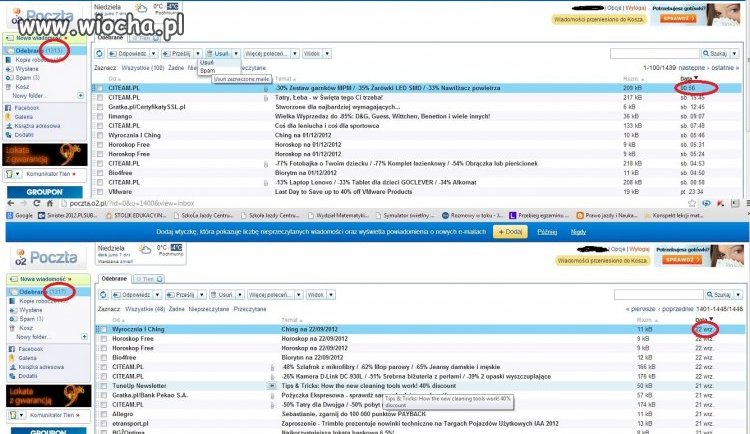750x434 pixels.
Task: Open Facebook icon in top sidebar
Action: pos(8,108)
